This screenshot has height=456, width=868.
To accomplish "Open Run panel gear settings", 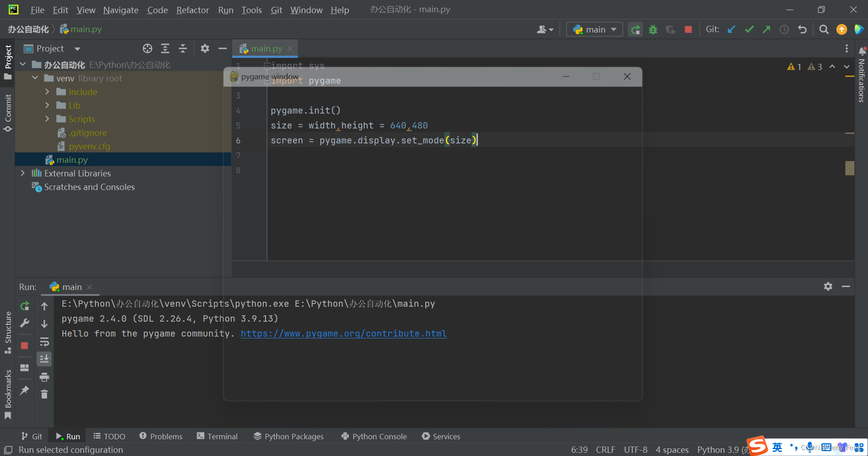I will (x=828, y=286).
